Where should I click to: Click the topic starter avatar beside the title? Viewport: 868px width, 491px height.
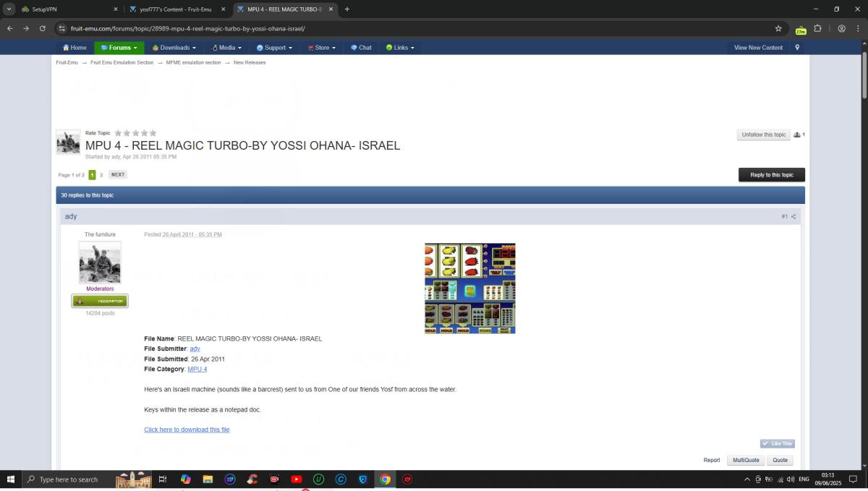tap(68, 142)
